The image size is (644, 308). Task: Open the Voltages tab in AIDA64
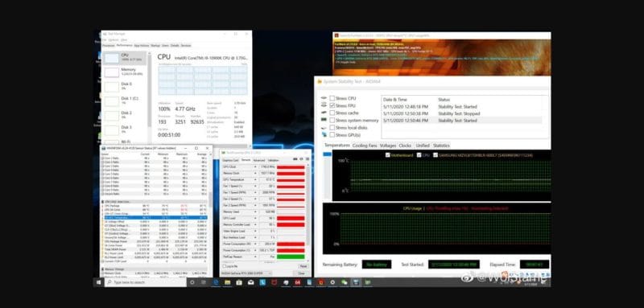388,146
